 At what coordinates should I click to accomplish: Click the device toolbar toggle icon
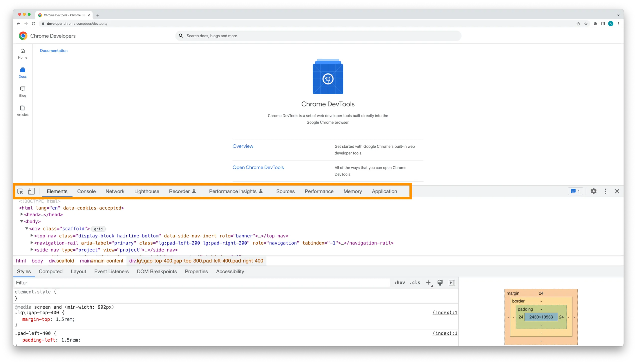(x=31, y=191)
